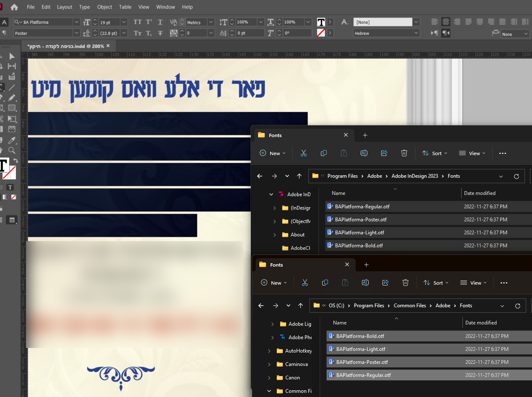Viewport: 532px width, 397px height.
Task: Toggle Superscript formatting
Action: [149, 22]
